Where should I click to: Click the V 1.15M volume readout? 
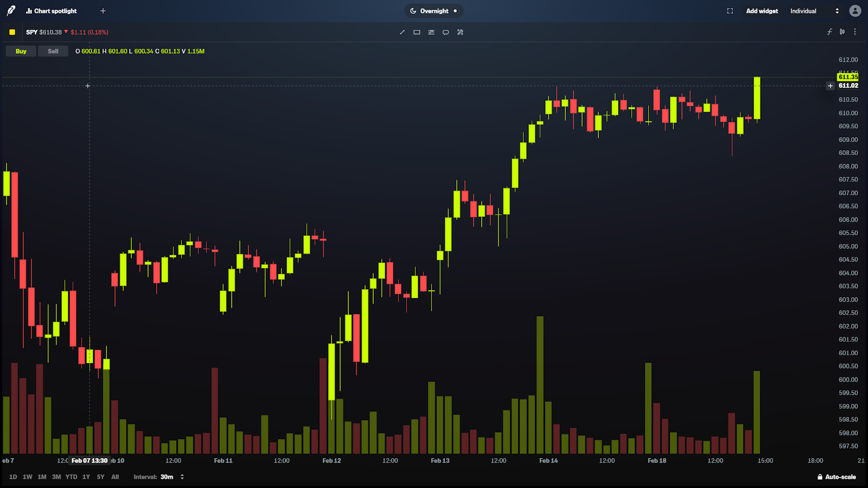point(193,51)
